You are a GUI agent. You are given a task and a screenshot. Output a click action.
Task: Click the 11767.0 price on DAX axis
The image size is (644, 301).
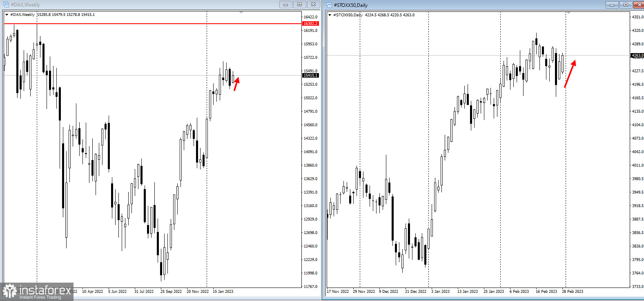pyautogui.click(x=310, y=287)
